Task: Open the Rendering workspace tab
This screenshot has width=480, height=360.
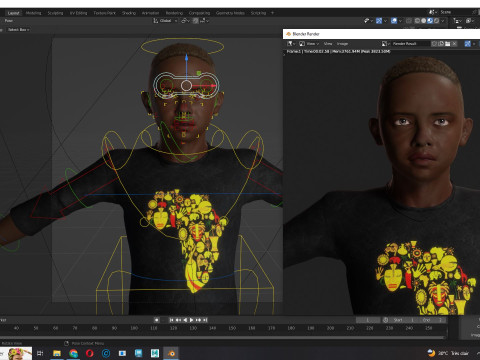Action: point(174,13)
